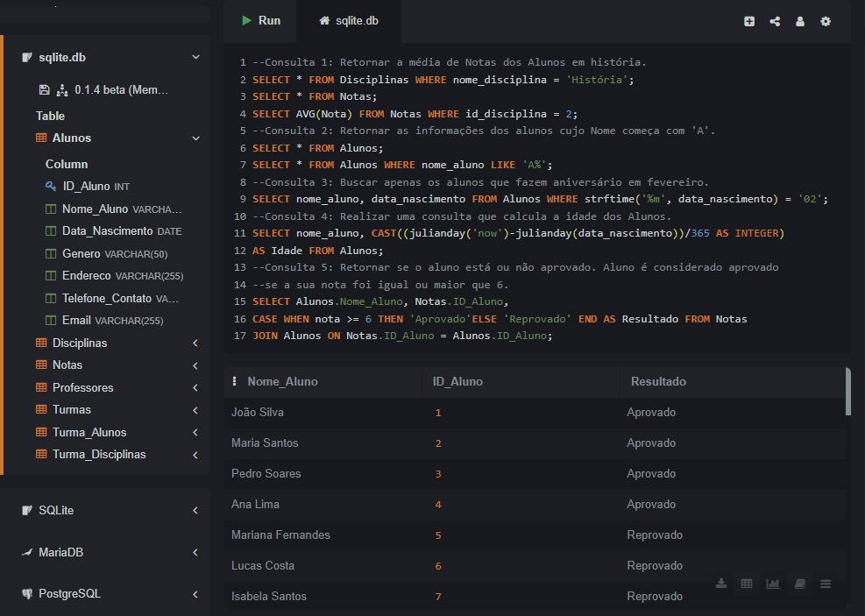The image size is (865, 616).
Task: Click the table icon beside Professores
Action: tap(41, 387)
